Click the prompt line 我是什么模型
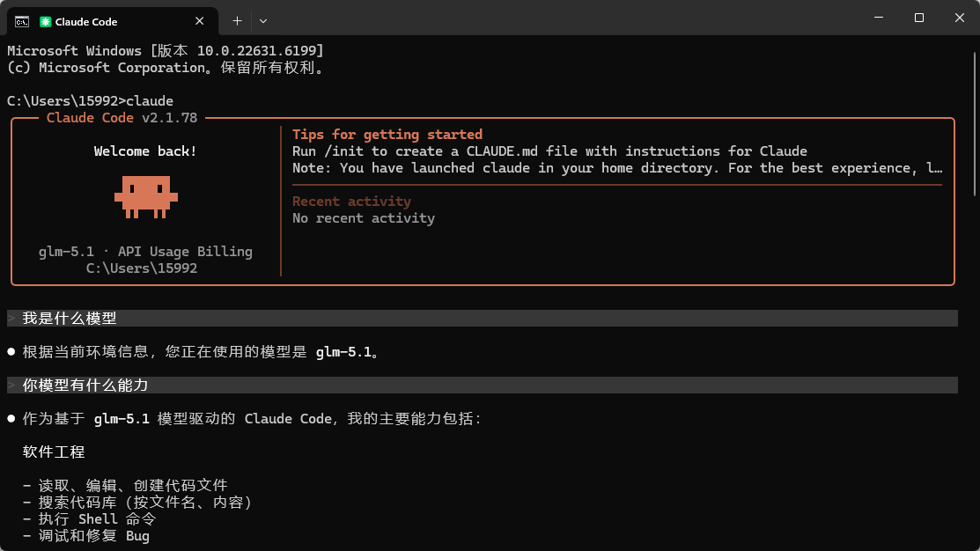Viewport: 980px width, 551px height. (483, 318)
